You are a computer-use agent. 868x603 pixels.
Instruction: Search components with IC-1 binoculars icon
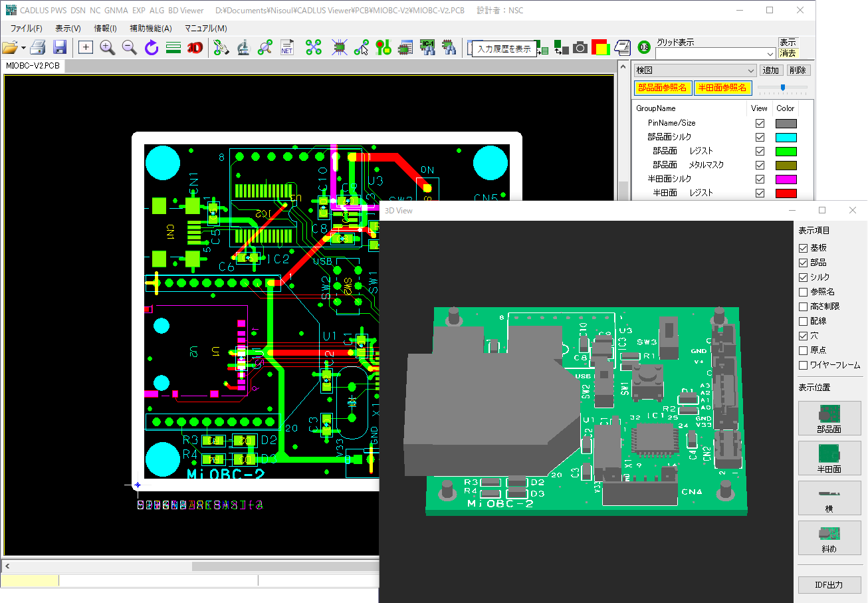tap(427, 47)
